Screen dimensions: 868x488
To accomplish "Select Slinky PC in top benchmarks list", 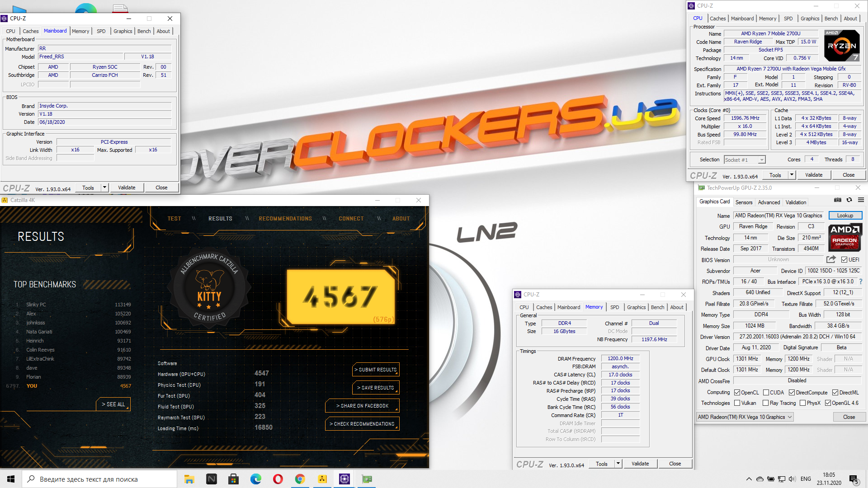I will tap(73, 305).
